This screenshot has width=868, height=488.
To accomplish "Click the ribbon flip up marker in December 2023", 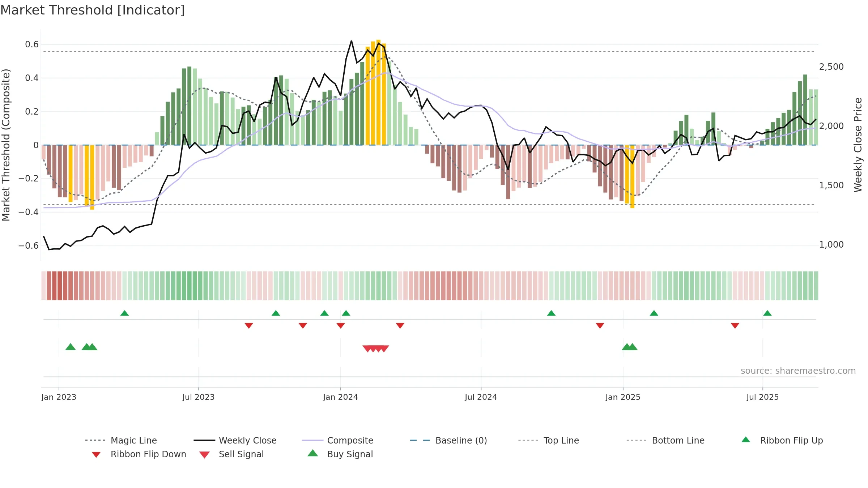I will (x=324, y=313).
